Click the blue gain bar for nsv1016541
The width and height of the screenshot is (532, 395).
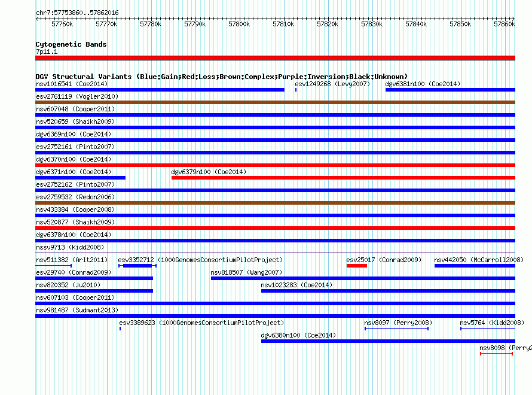(160, 90)
